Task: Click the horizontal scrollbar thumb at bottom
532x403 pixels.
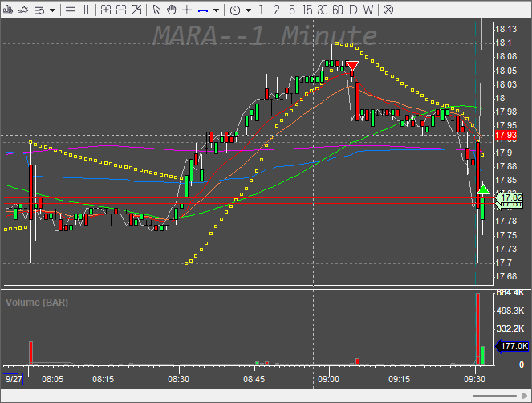Action: click(494, 396)
